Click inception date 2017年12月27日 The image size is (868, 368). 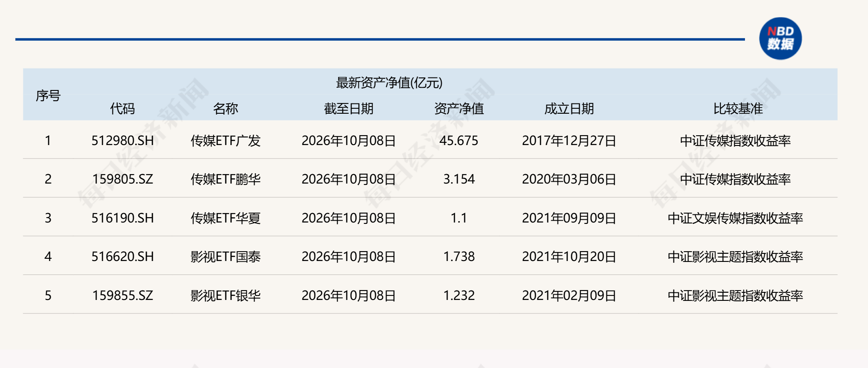click(x=569, y=141)
